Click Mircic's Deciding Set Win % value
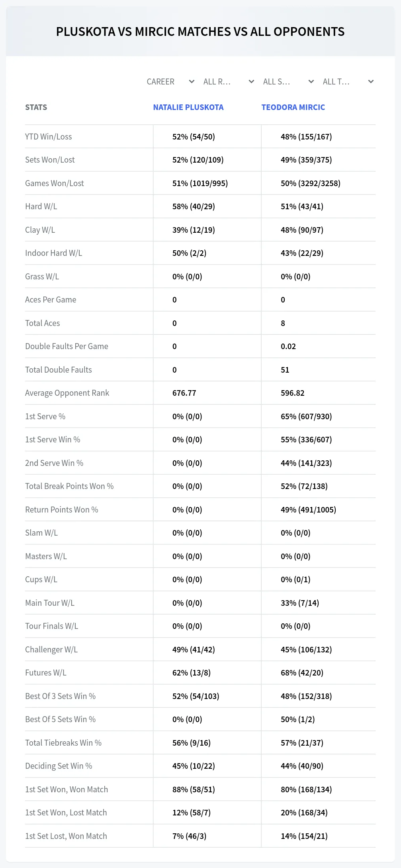The image size is (401, 868). coord(302,766)
